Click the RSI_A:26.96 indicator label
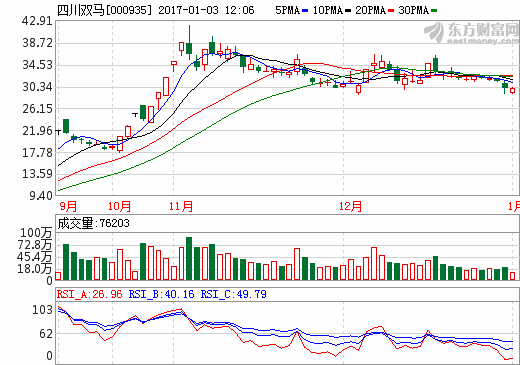Viewport: 520px width, 365px height. [90, 294]
